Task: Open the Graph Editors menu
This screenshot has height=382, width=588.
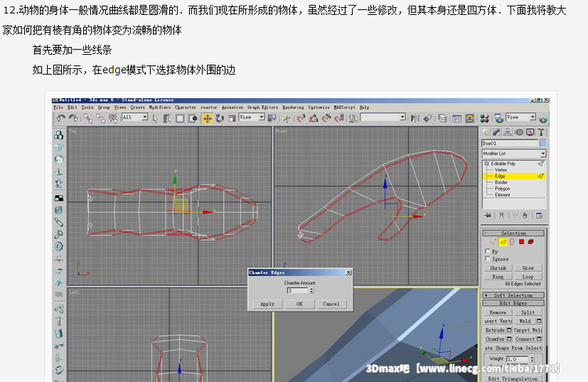Action: (263, 107)
